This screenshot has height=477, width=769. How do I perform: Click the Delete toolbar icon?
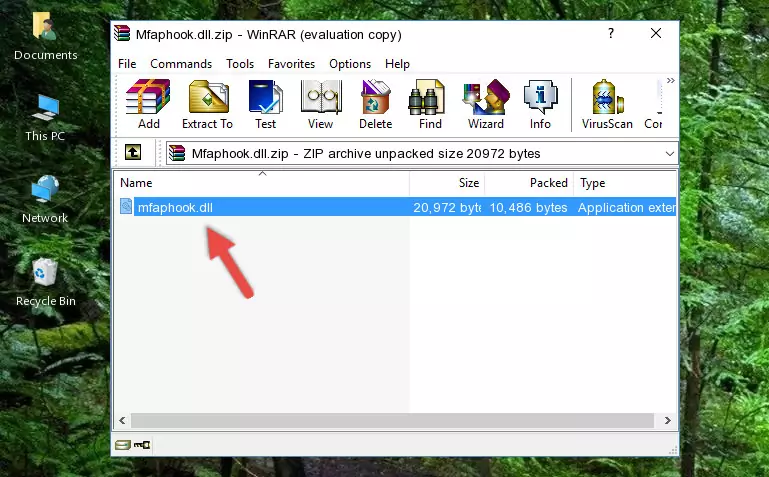(376, 104)
